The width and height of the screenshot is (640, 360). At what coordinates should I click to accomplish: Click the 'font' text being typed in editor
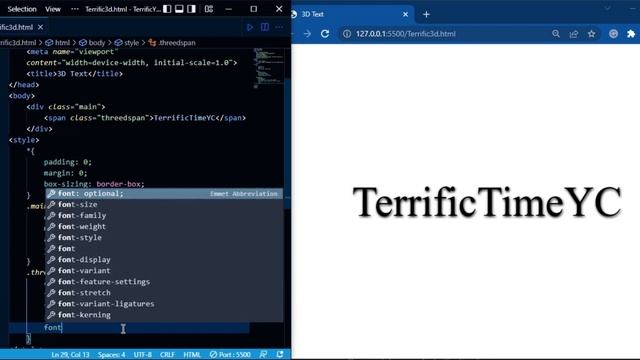pos(53,327)
